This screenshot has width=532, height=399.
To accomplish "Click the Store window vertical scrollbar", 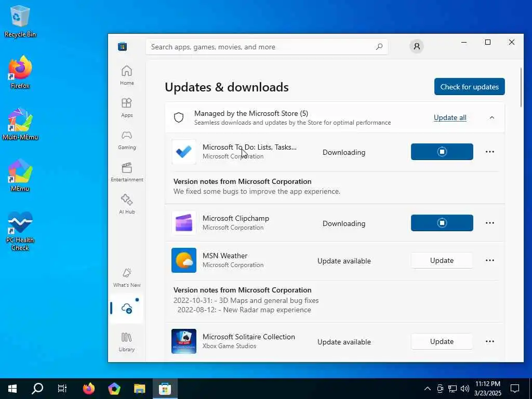I will 521,87.
